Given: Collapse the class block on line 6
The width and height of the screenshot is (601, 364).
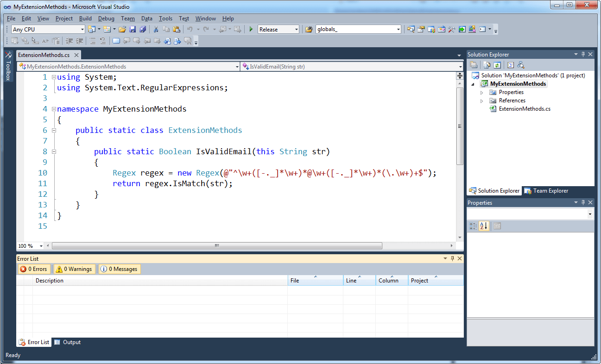Looking at the screenshot, I should 54,131.
